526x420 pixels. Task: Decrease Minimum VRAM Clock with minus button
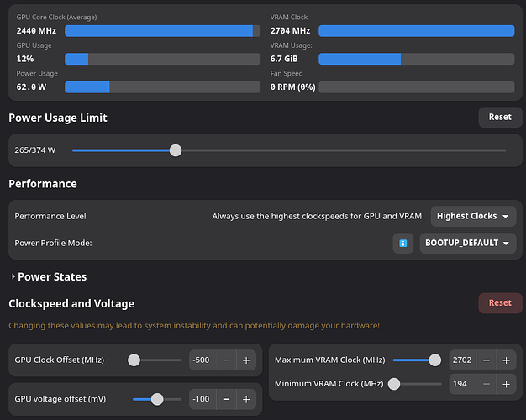[x=487, y=384]
